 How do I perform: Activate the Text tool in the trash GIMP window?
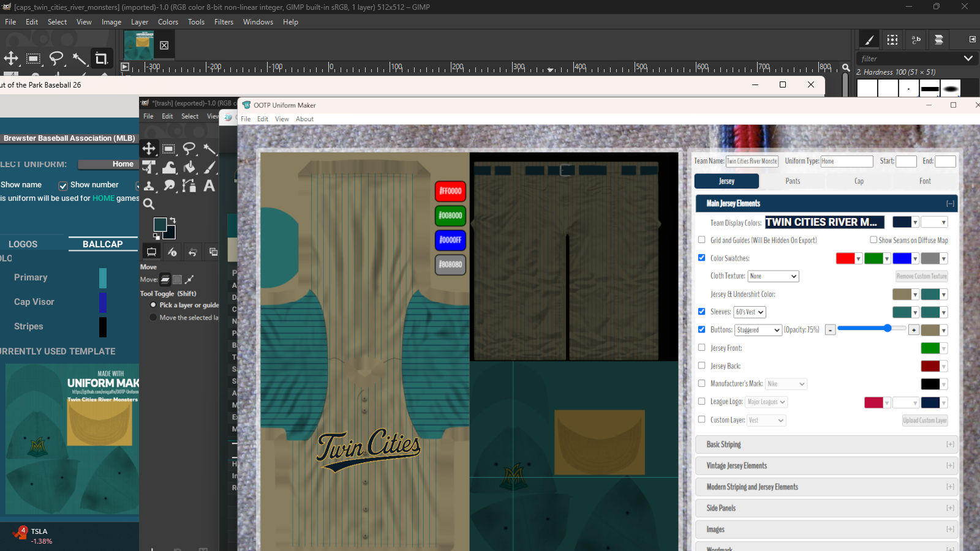click(x=209, y=186)
